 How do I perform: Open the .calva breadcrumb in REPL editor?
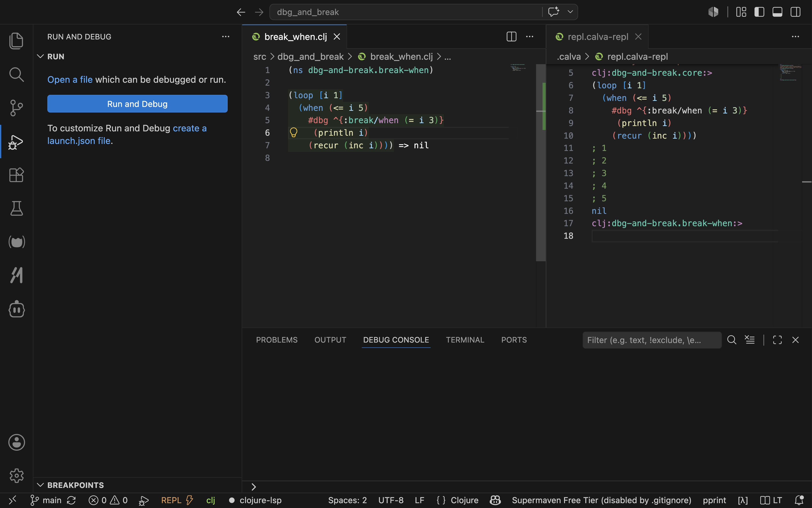(x=569, y=56)
